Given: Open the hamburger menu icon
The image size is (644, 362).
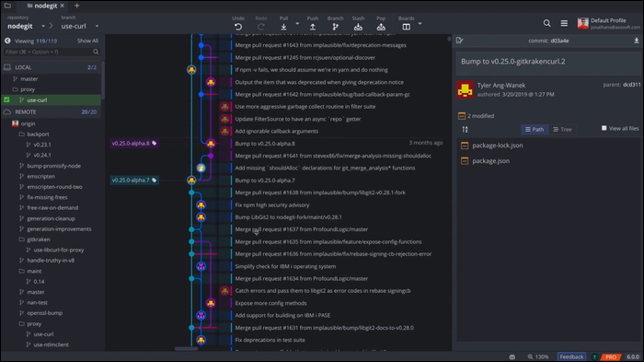Looking at the screenshot, I should point(564,23).
